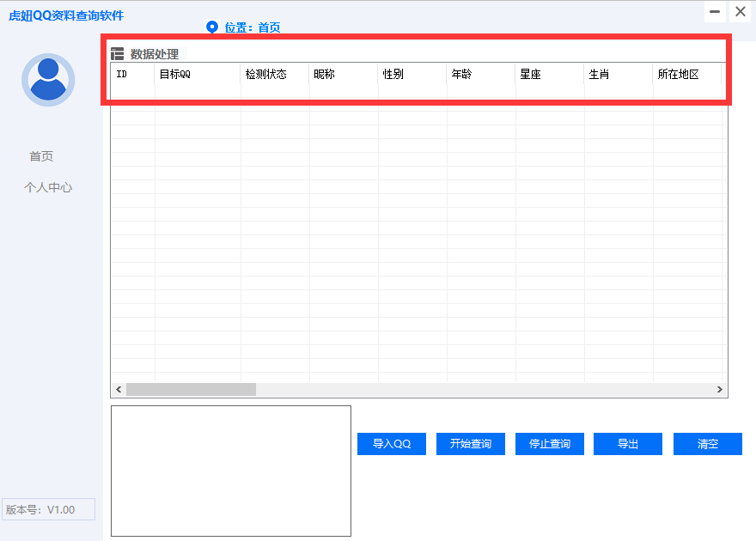Viewport: 756px width, 541px height.
Task: Click the 昵称 column header
Action: pos(344,74)
